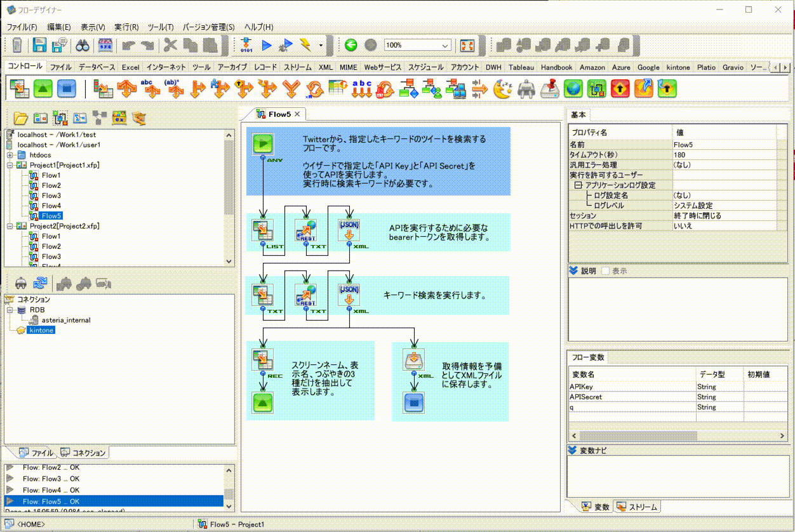
Task: Select the green End component in palette
Action: pos(43,88)
